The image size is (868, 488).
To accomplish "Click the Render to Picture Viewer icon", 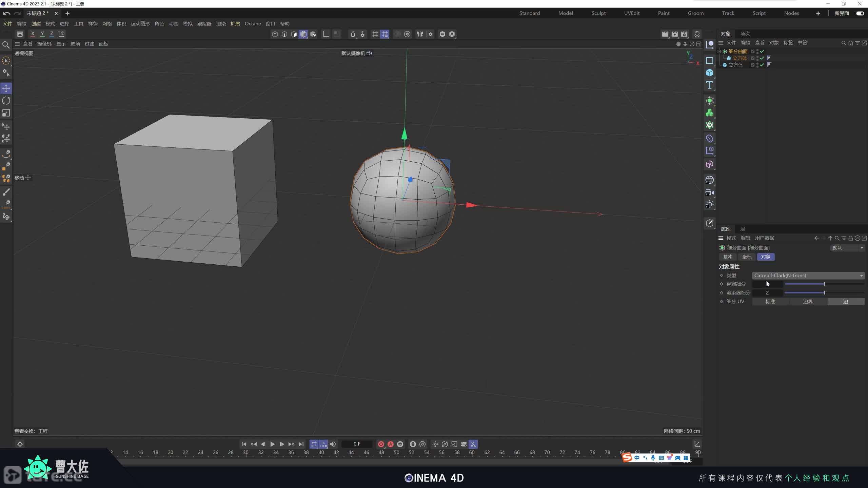I will pos(675,34).
